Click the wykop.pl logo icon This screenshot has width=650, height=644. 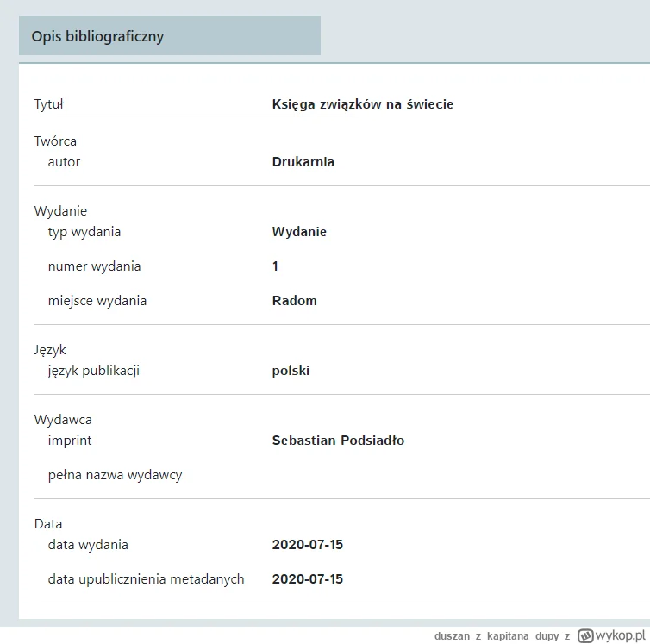coord(586,635)
